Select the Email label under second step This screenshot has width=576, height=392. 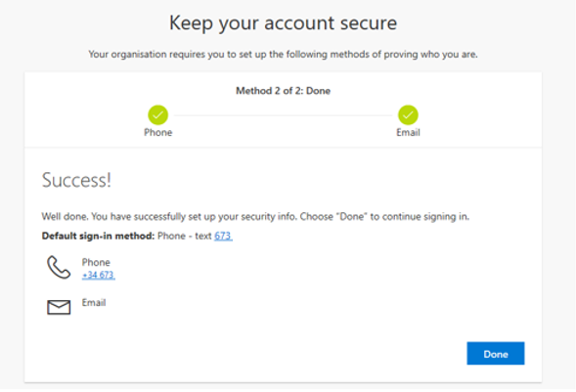[x=408, y=132]
